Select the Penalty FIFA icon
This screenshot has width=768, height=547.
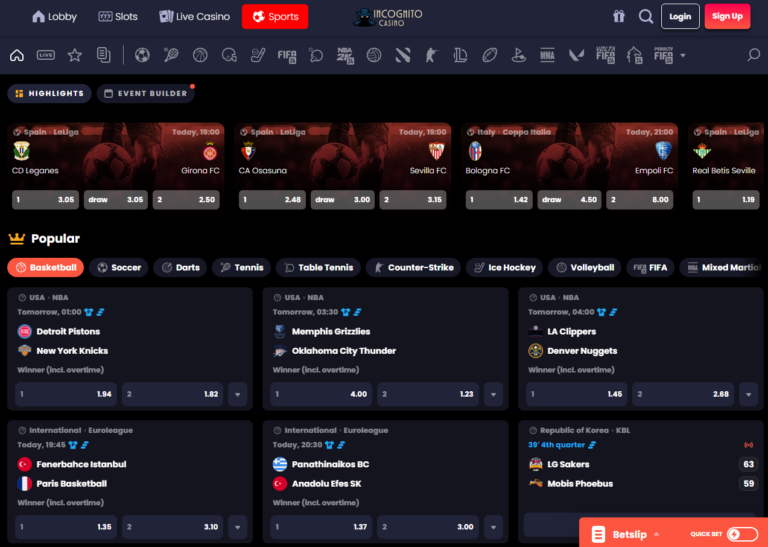(x=664, y=55)
